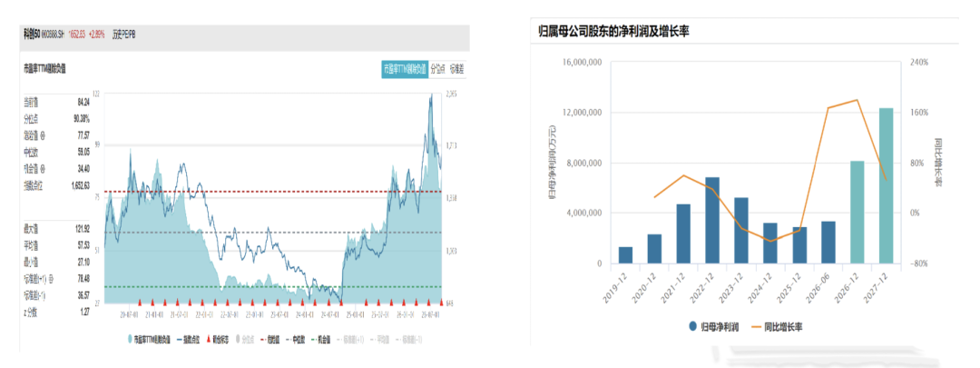Open the 历史PE/PB link in header
This screenshot has width=980, height=368.
tap(123, 34)
